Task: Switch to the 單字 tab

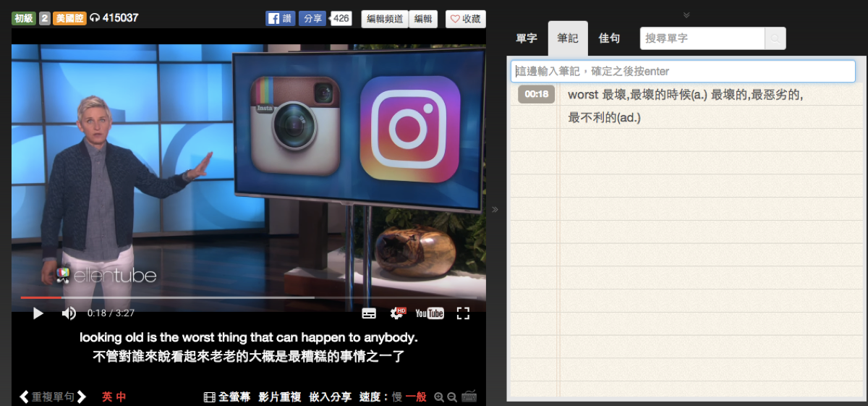Action: tap(527, 38)
